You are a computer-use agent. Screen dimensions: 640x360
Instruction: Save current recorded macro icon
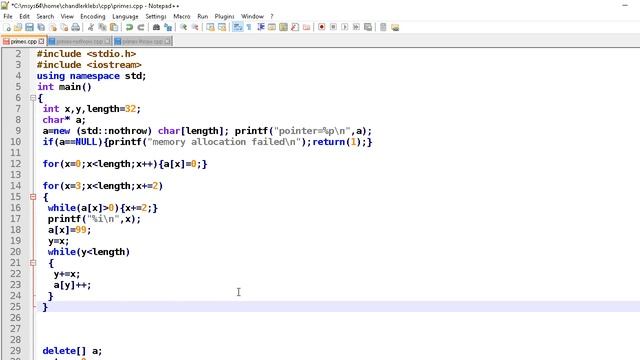[x=368, y=27]
